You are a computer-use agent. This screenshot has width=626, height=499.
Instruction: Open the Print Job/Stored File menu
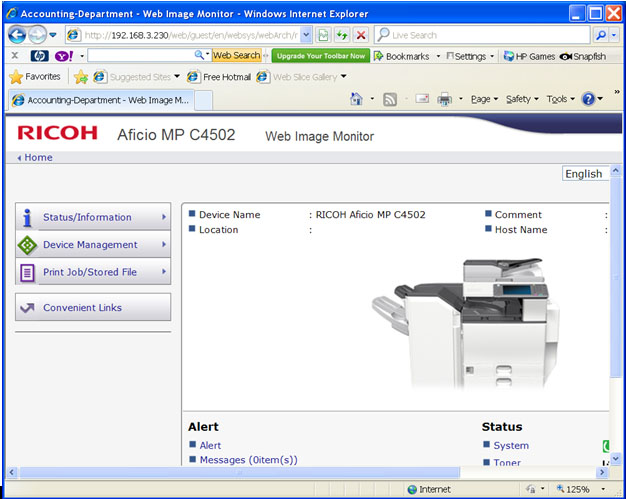[x=93, y=272]
